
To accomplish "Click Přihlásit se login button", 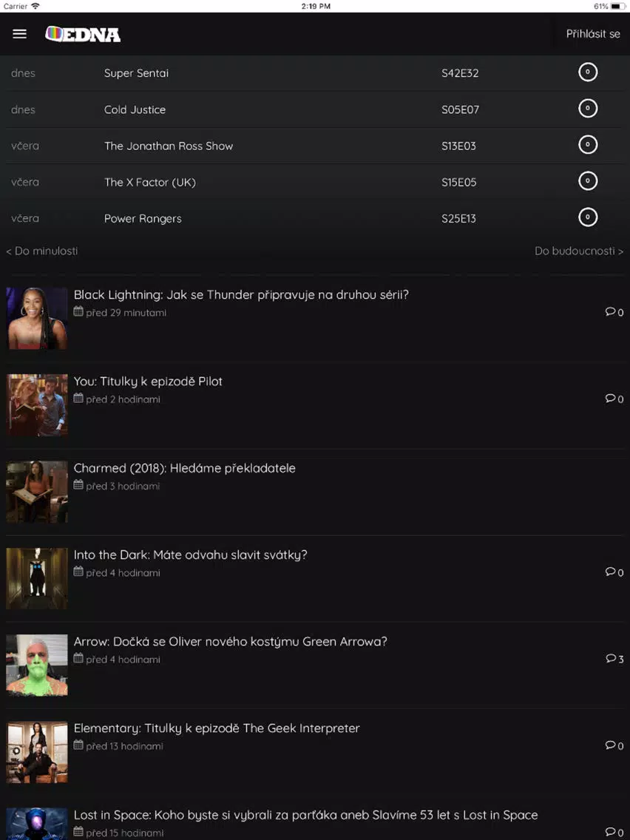I will pyautogui.click(x=593, y=34).
